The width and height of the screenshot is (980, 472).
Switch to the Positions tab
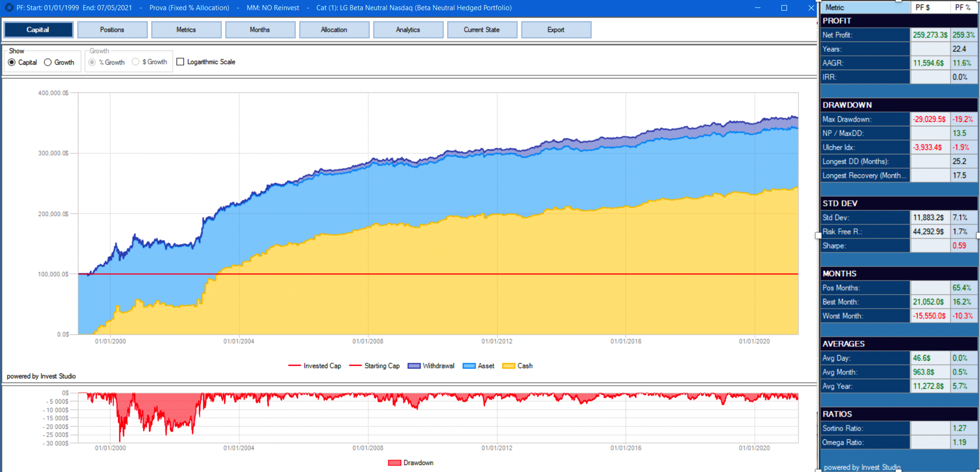tap(113, 29)
